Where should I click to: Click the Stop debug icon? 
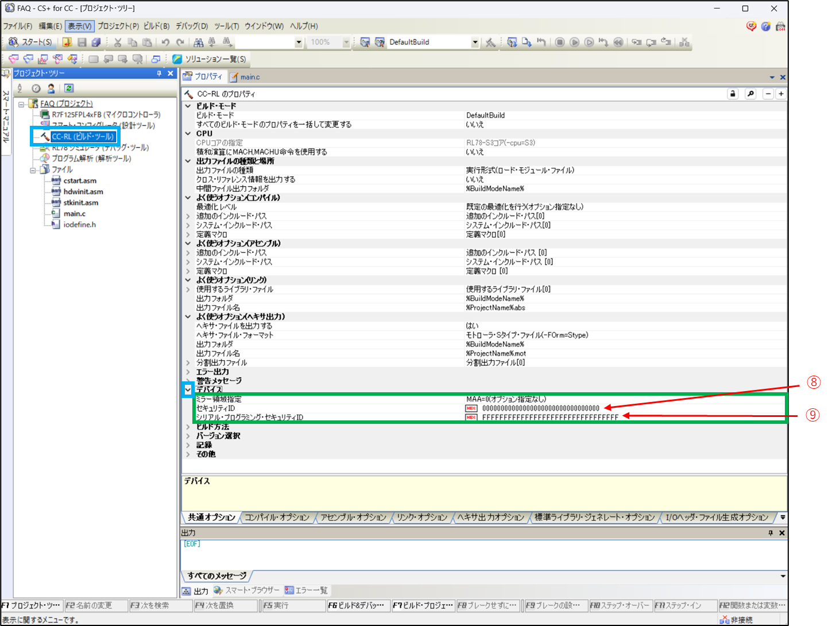click(560, 42)
